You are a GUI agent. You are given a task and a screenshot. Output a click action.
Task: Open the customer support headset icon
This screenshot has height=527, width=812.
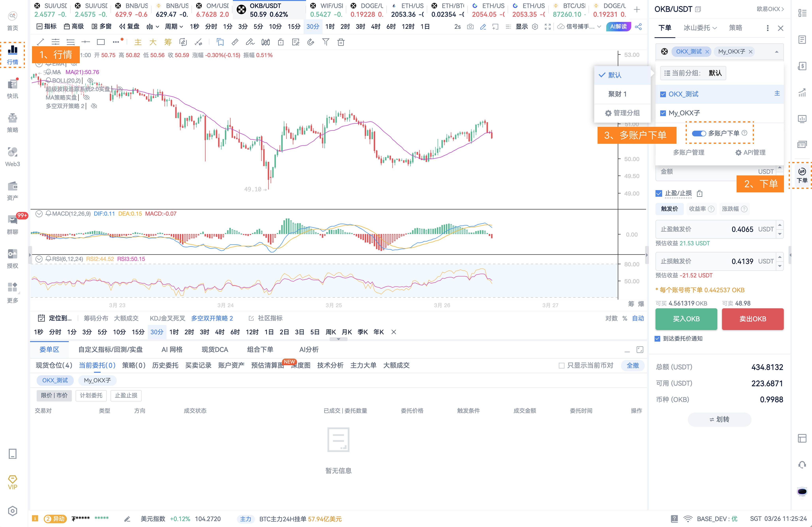pyautogui.click(x=802, y=465)
